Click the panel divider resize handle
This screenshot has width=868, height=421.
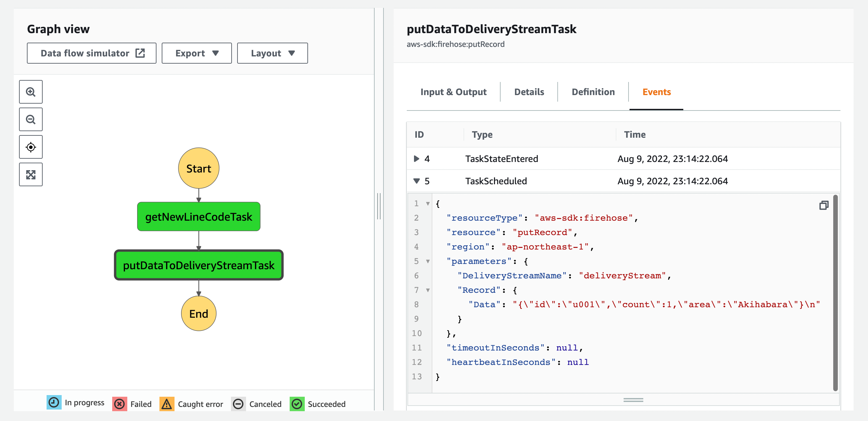coord(379,206)
